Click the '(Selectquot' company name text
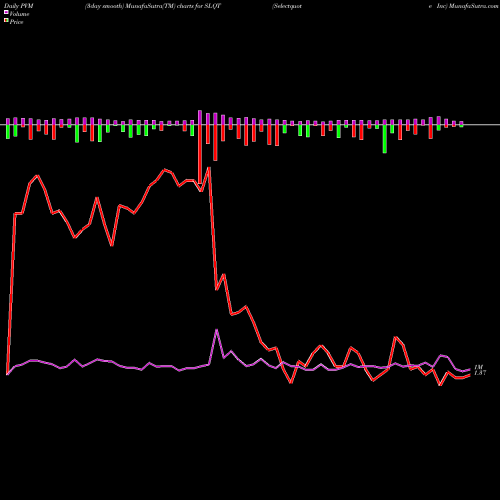Image resolution: width=500 pixels, height=500 pixels. (x=287, y=6)
